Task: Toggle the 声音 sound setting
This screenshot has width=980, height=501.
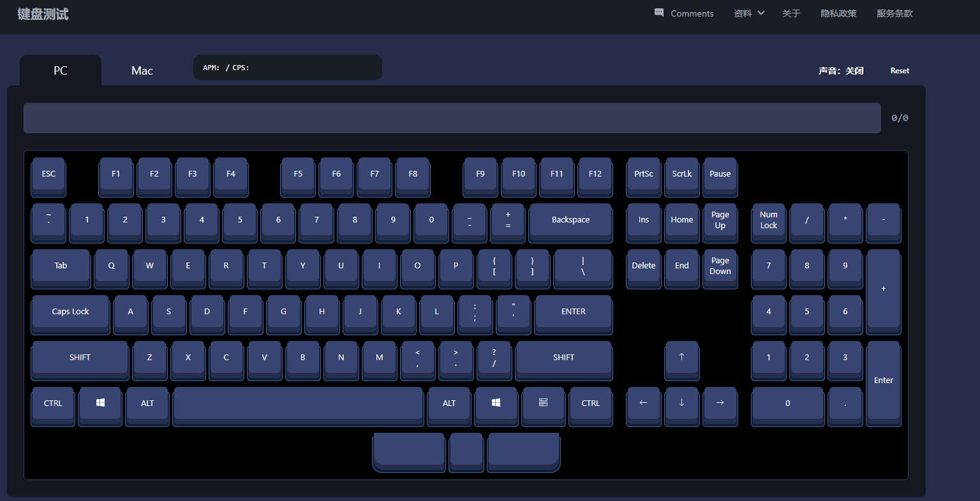Action: [841, 71]
